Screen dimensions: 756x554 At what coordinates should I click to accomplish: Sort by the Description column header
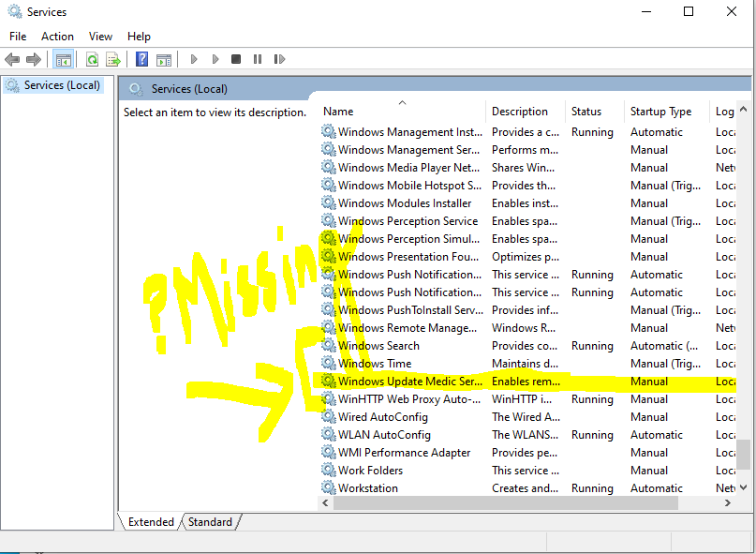point(526,112)
